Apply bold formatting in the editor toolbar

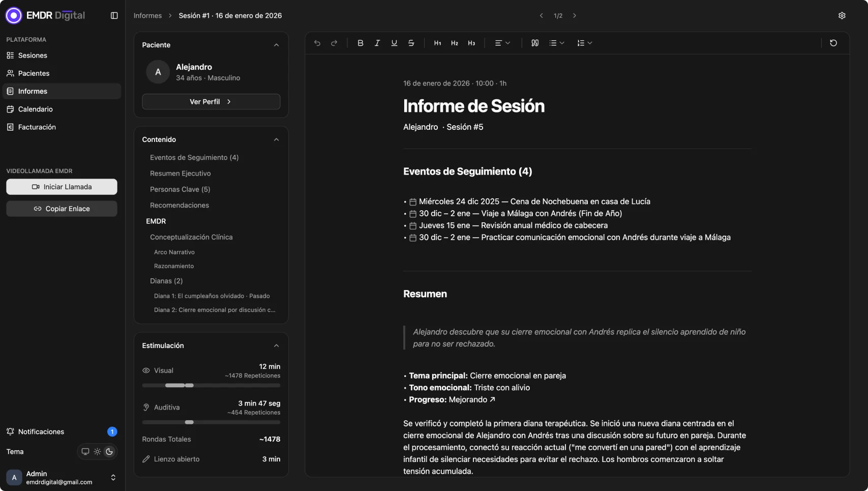360,43
